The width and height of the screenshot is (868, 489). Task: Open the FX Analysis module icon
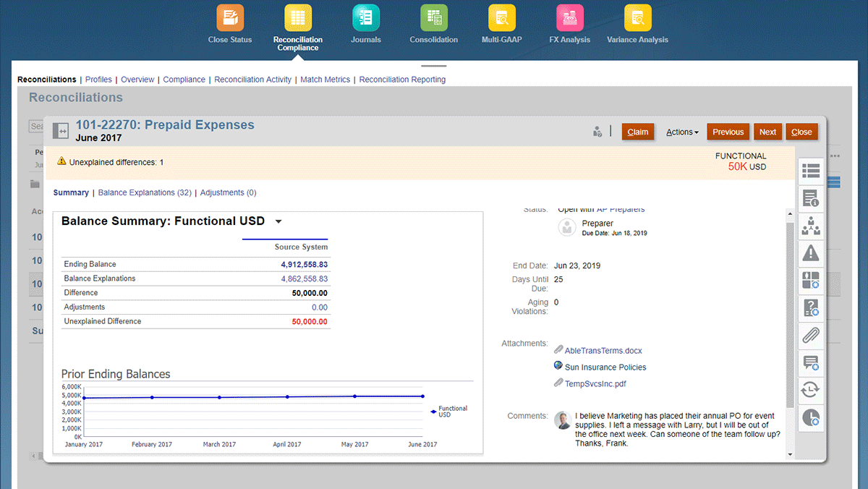coord(570,18)
